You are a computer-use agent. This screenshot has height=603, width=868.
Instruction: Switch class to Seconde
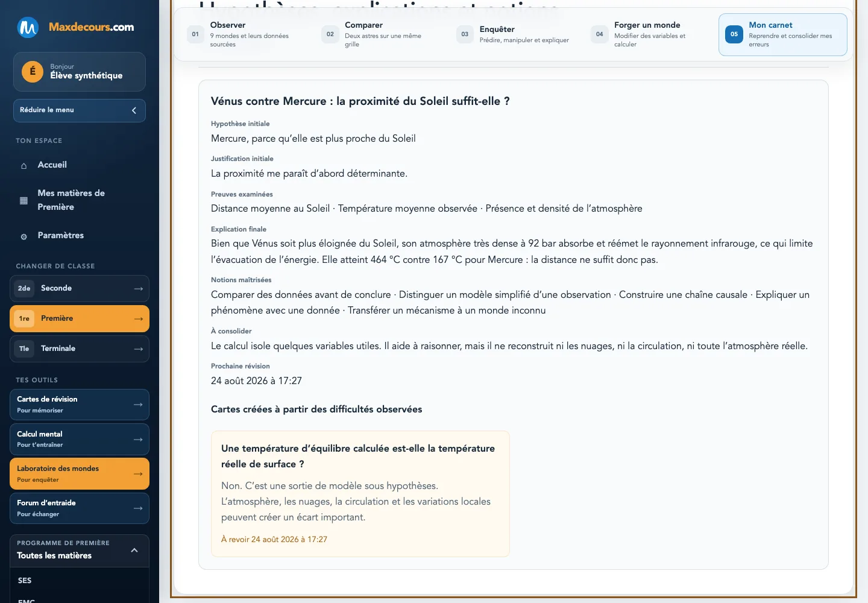click(x=80, y=289)
